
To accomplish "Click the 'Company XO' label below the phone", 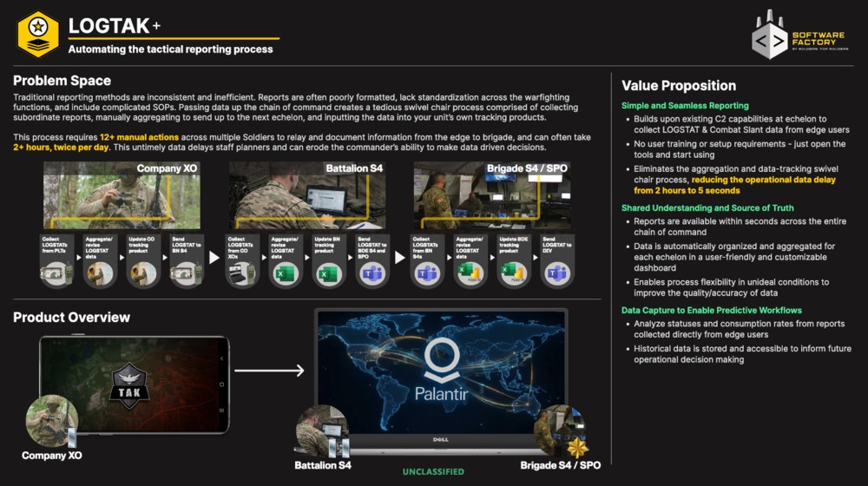I will click(51, 456).
